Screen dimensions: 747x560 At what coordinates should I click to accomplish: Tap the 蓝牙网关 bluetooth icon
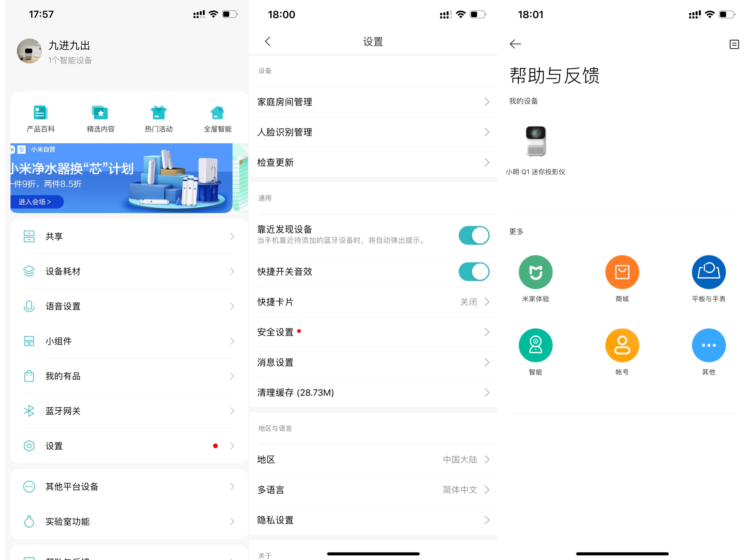(29, 411)
